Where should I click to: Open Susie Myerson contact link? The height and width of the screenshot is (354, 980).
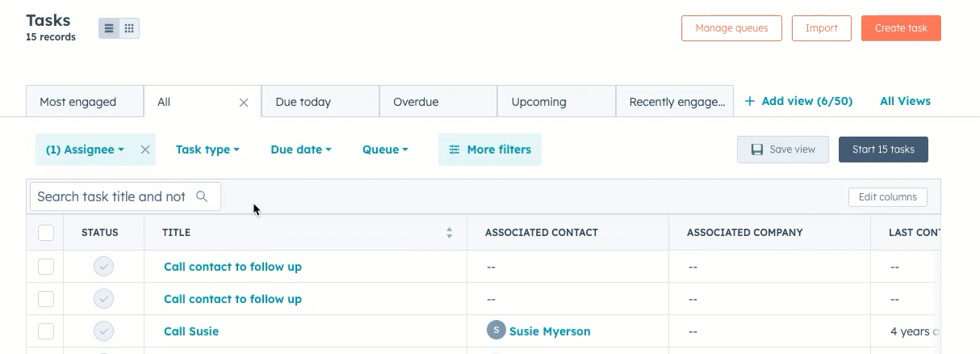click(550, 331)
